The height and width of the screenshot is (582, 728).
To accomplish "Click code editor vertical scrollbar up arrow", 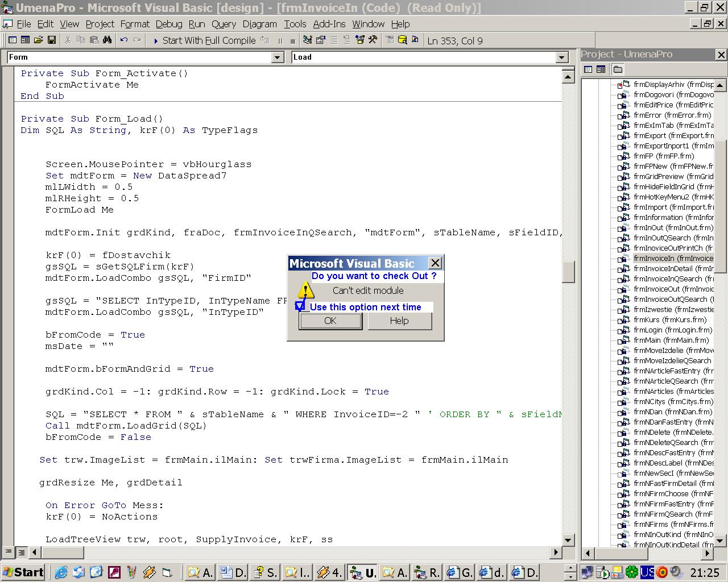I will 568,77.
